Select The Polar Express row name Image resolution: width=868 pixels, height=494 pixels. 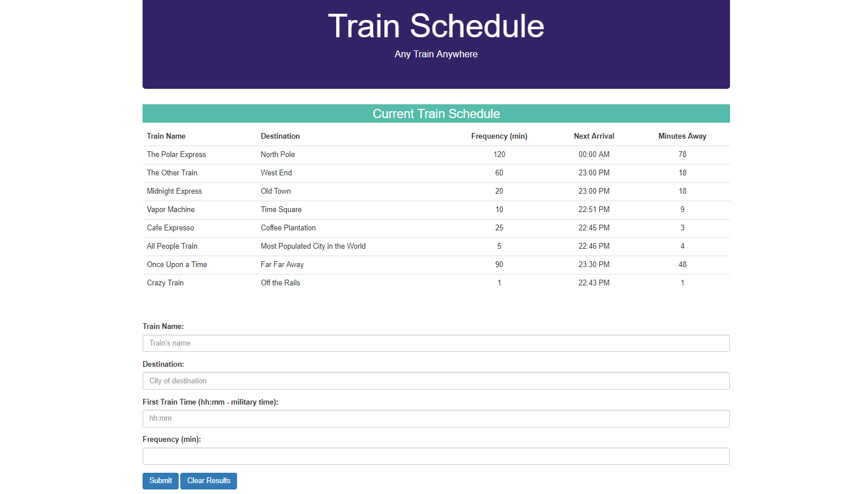176,155
